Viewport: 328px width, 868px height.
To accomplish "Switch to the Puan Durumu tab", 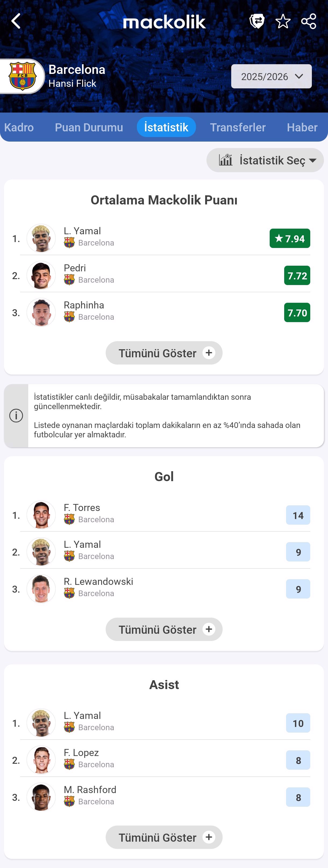I will tap(89, 127).
